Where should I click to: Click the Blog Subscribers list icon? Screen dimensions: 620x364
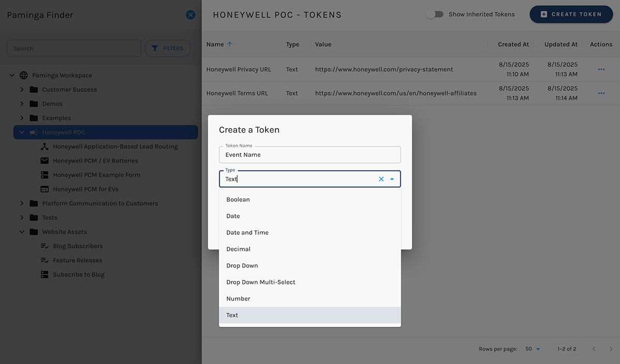click(44, 246)
